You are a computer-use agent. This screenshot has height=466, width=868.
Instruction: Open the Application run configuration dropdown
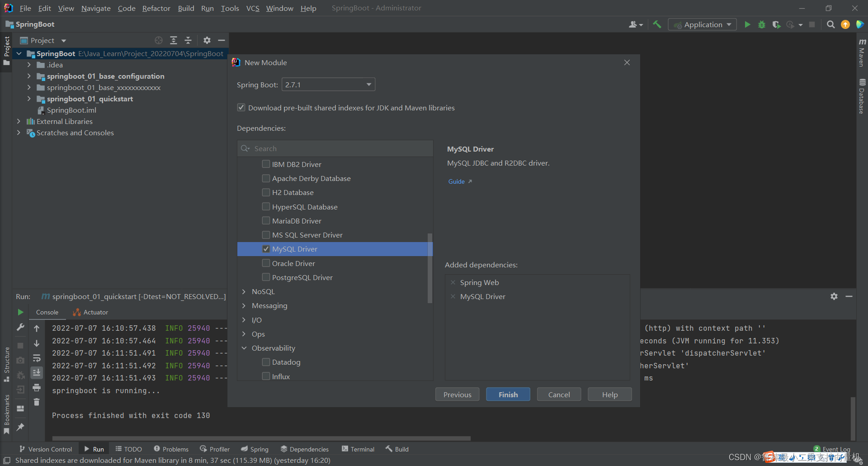(x=703, y=24)
